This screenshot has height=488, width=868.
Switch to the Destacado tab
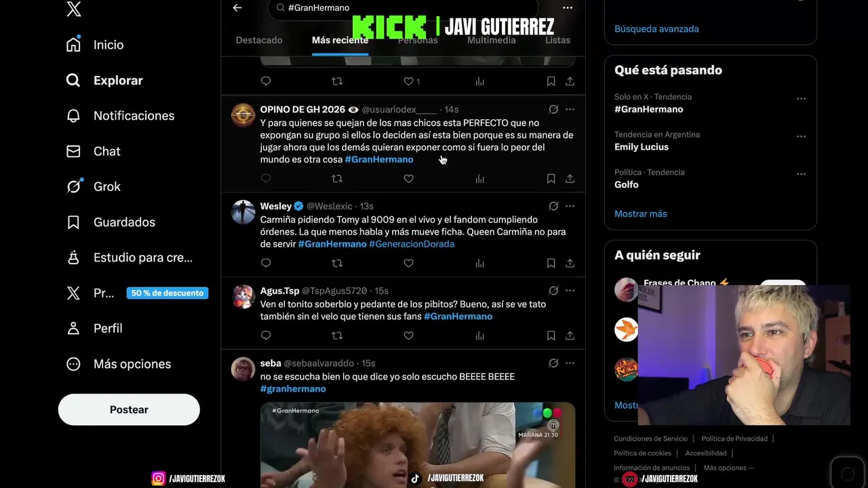[x=259, y=40]
